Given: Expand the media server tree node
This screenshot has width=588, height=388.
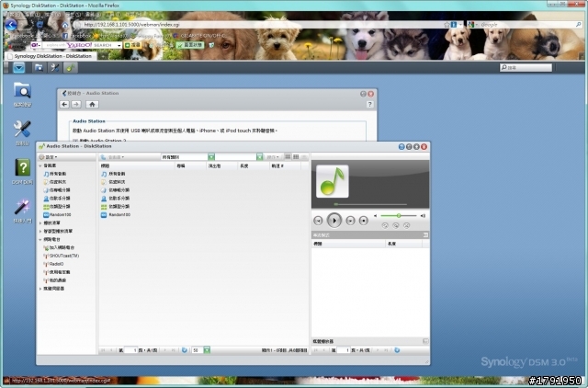Looking at the screenshot, I should point(40,289).
